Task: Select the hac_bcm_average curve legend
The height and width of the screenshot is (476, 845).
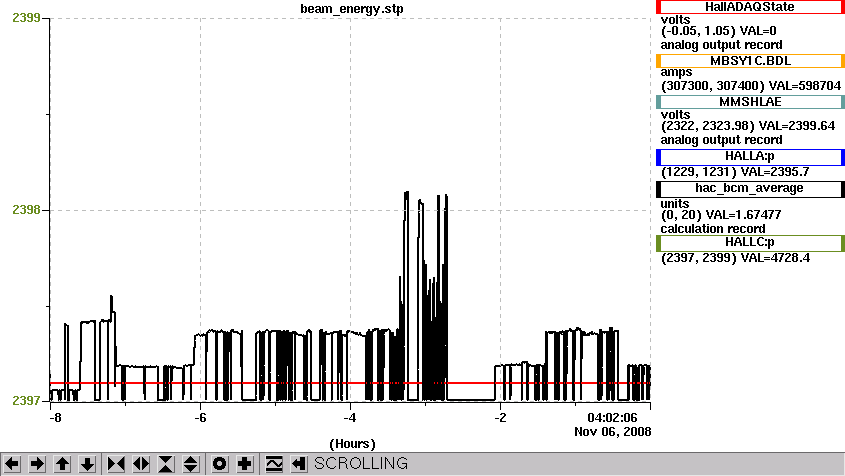Action: pyautogui.click(x=750, y=188)
